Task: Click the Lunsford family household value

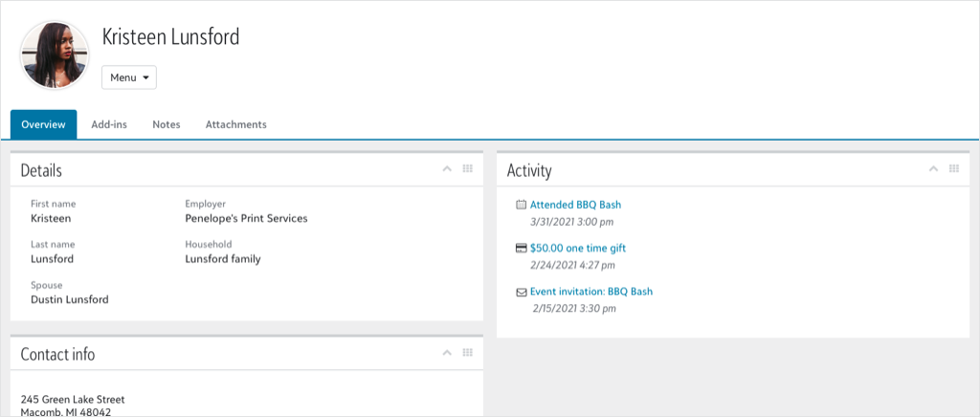Action: [222, 258]
